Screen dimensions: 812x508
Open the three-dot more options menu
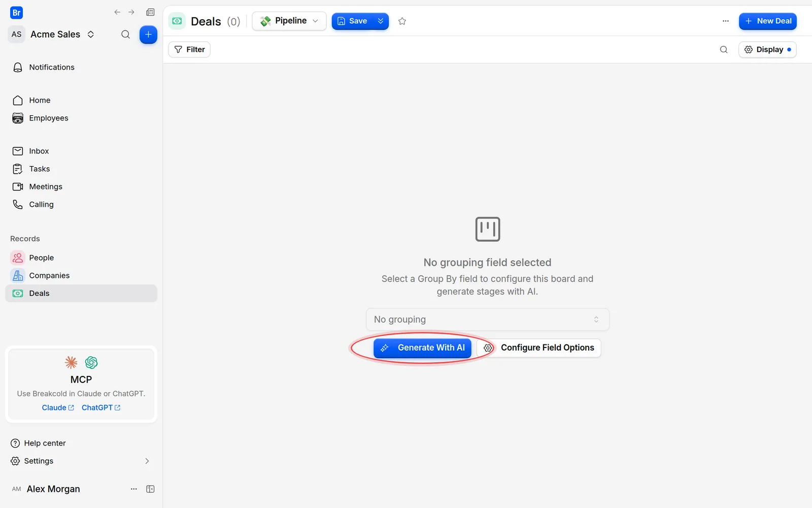point(725,21)
